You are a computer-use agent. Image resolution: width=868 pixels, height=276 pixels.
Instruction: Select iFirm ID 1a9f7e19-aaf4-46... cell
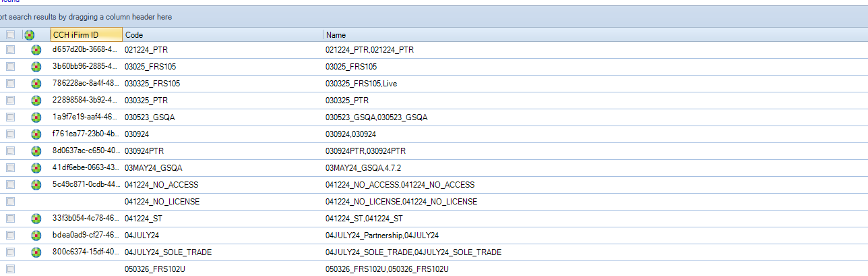coord(86,117)
